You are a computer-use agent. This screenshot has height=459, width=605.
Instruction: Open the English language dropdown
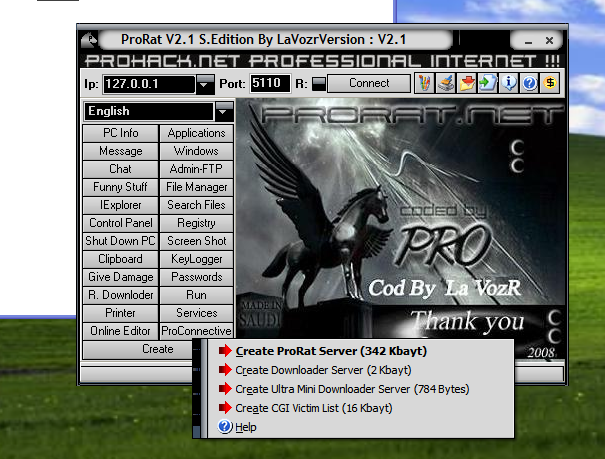pyautogui.click(x=224, y=111)
